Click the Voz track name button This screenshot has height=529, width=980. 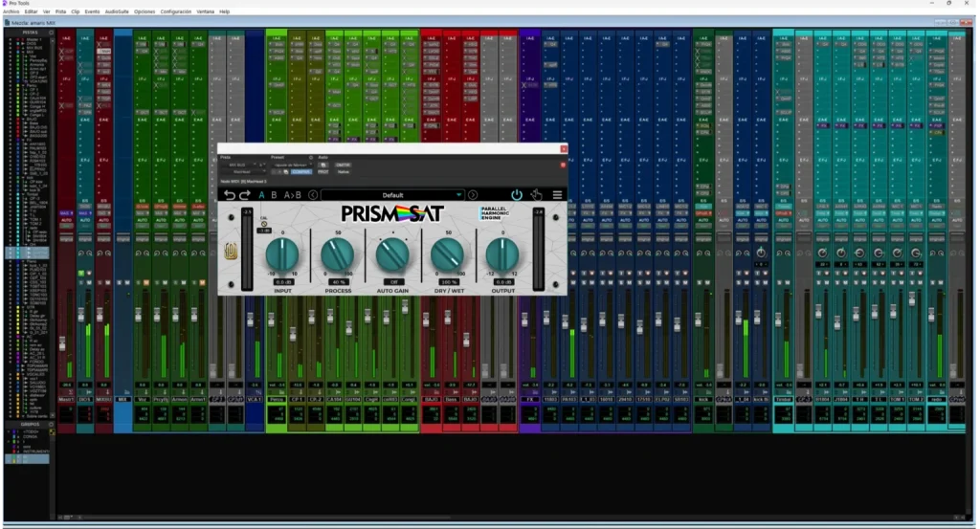143,399
